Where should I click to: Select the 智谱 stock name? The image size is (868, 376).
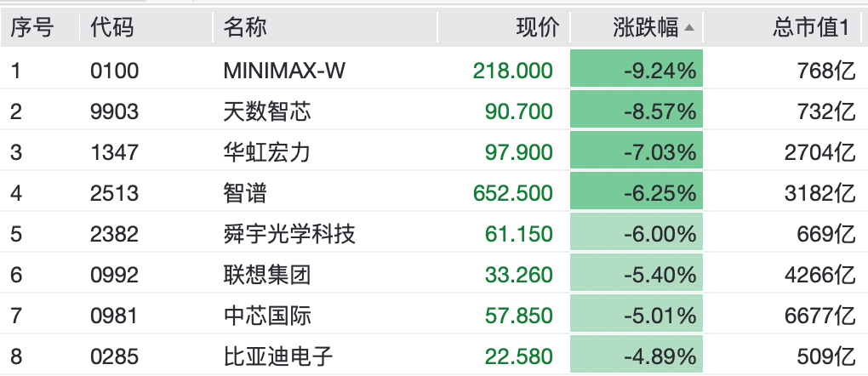pos(245,193)
